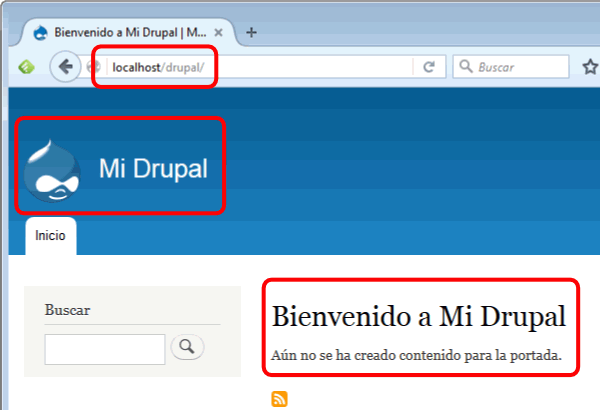Click the localhost/drupal/ address bar
This screenshot has width=600, height=410.
(260, 67)
